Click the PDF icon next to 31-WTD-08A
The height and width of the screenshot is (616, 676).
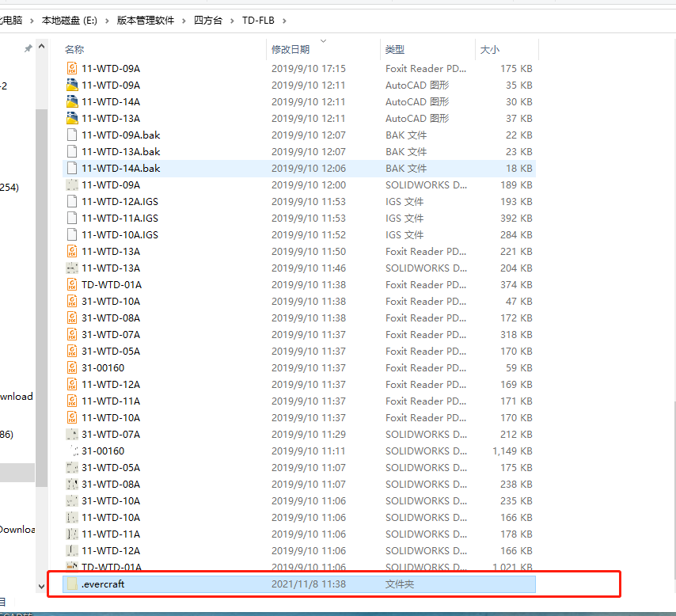[72, 318]
